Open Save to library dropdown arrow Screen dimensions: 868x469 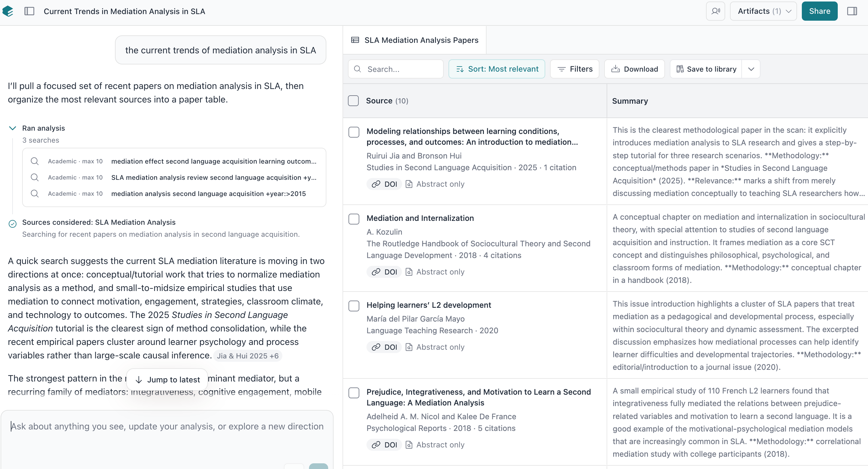click(x=751, y=69)
